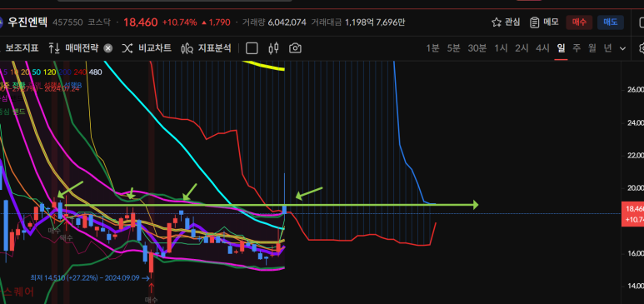644x304 pixels.
Task: Select the 년 yearly timeframe tab
Action: point(607,48)
